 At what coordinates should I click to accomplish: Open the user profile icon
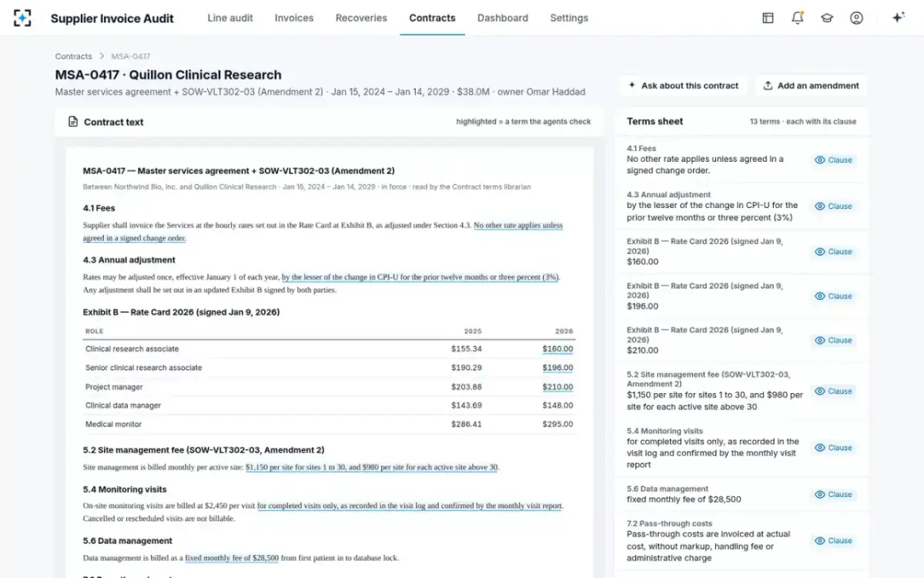click(x=856, y=18)
